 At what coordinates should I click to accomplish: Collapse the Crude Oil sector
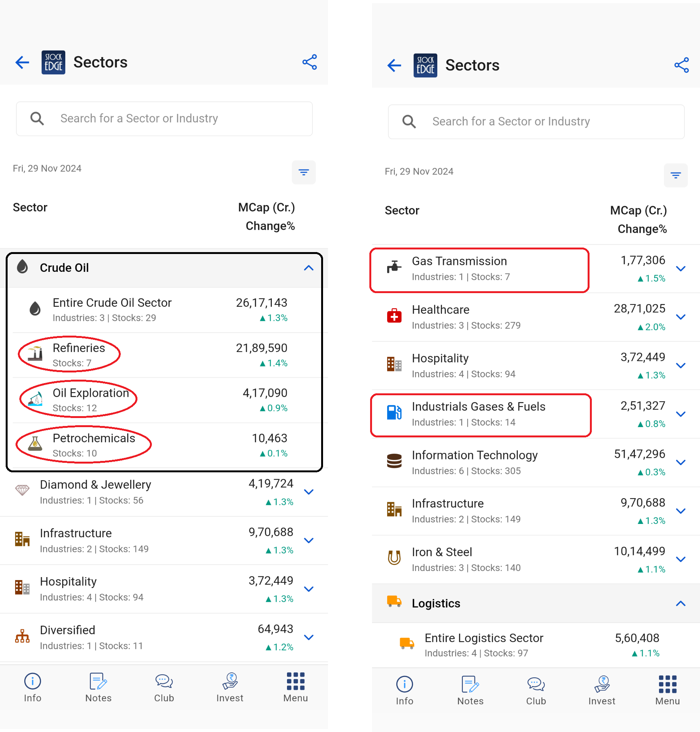(x=309, y=268)
